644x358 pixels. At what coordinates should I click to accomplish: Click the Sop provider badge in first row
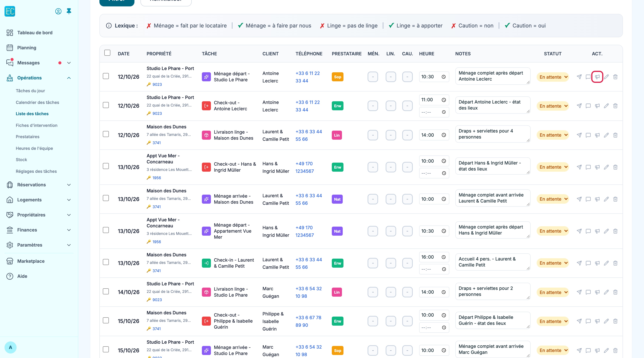click(x=337, y=77)
